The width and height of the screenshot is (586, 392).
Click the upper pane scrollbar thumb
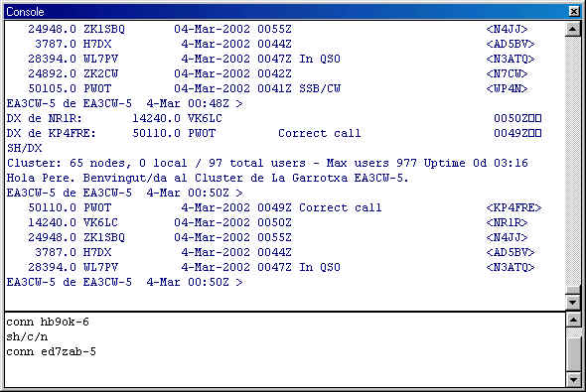[572, 290]
